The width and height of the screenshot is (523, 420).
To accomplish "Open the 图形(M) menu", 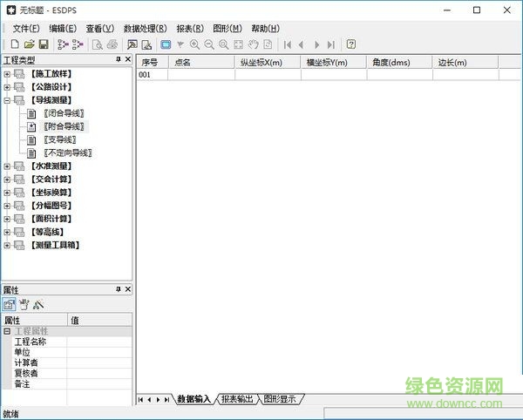I will (228, 29).
